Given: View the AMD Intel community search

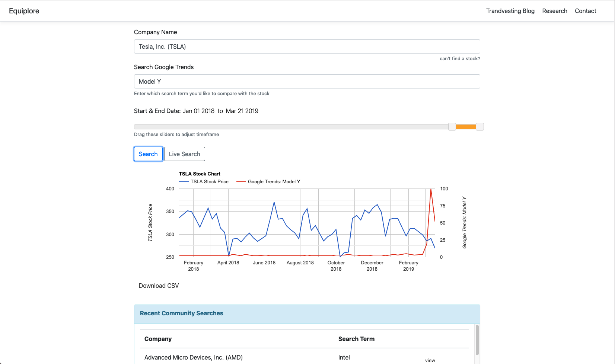Looking at the screenshot, I should point(430,360).
